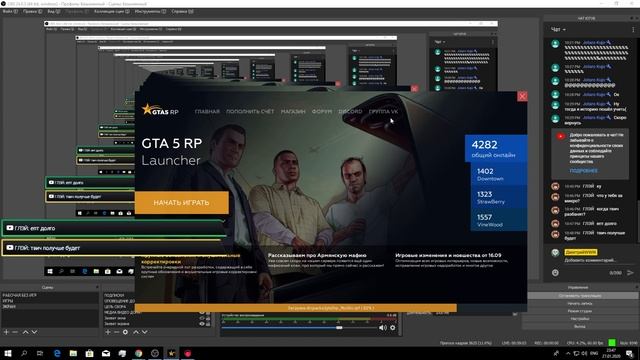The height and width of the screenshot is (360, 640).
Task: Open the Инструменты menu
Action: point(150,11)
